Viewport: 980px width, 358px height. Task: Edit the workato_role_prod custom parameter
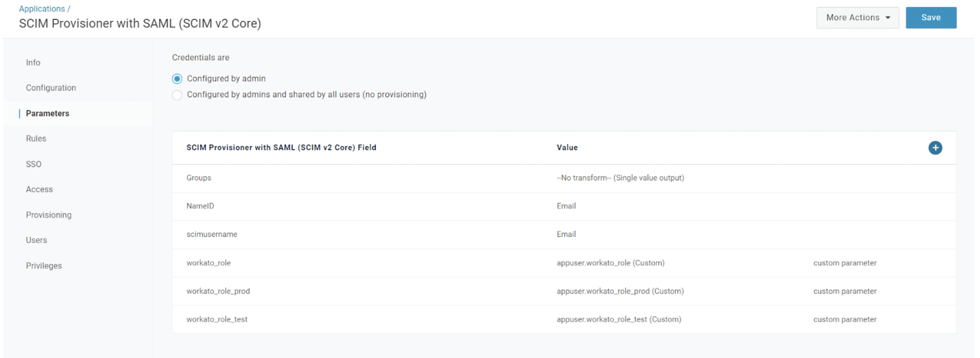click(x=218, y=291)
